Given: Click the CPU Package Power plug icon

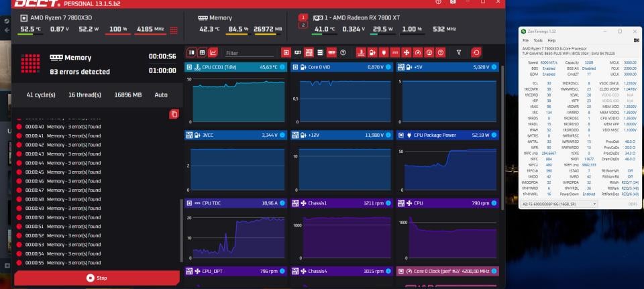Looking at the screenshot, I should click(x=409, y=135).
